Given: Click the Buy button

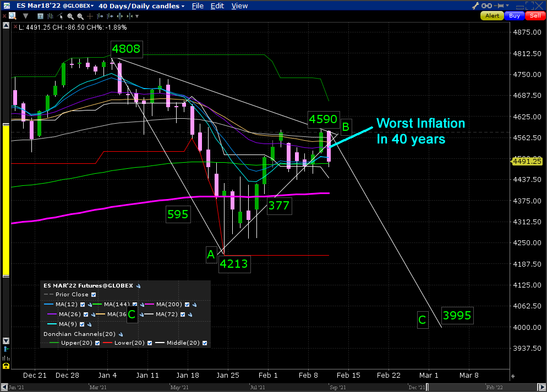Looking at the screenshot, I should tap(514, 16).
